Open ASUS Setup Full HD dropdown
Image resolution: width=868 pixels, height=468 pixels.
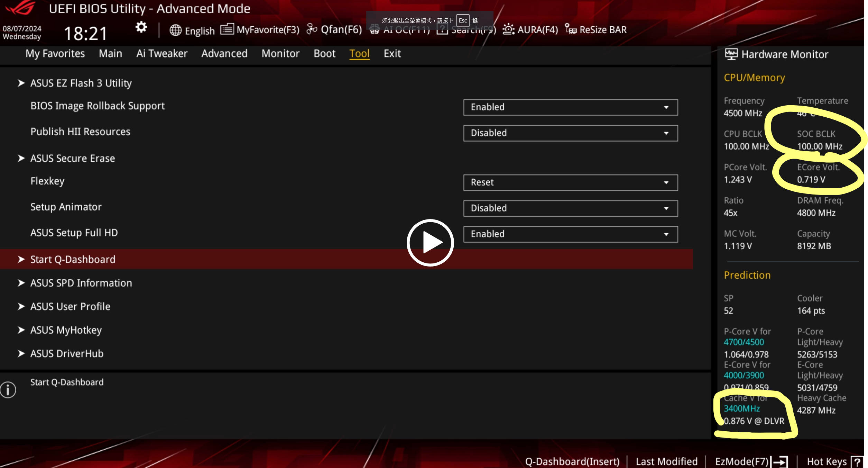[570, 234]
